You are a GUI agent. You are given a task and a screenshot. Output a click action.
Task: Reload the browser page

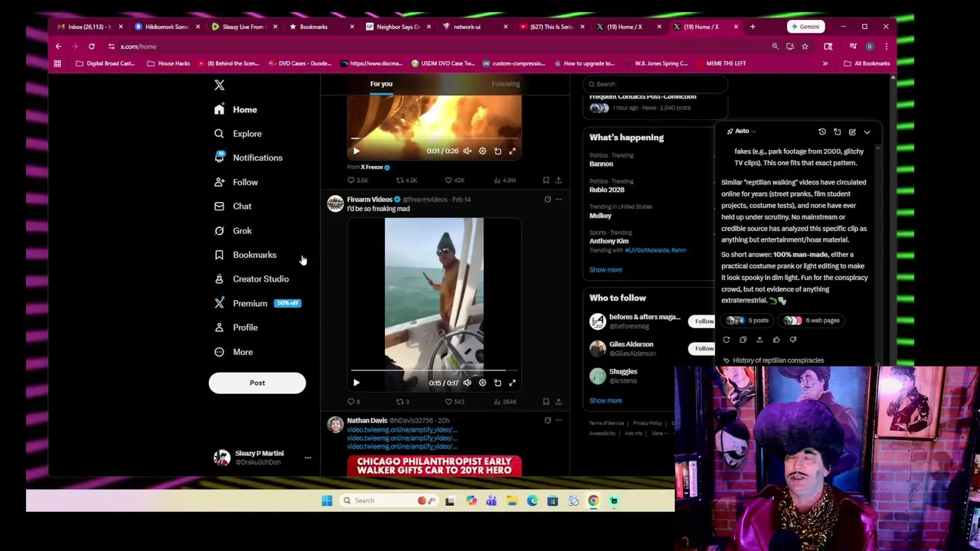pyautogui.click(x=91, y=47)
